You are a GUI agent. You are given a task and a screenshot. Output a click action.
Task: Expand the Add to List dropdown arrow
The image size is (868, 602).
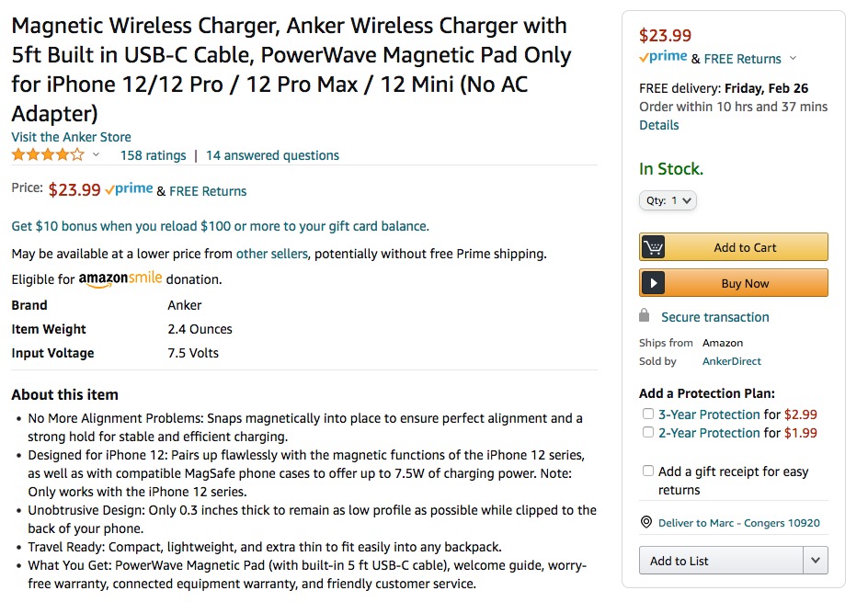pyautogui.click(x=816, y=560)
